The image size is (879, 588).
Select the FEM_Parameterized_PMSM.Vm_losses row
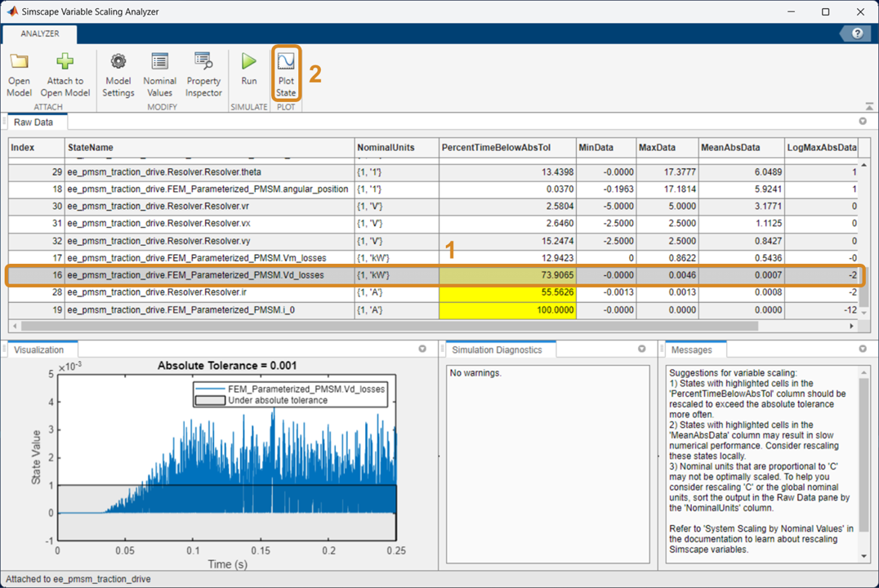tap(433, 258)
